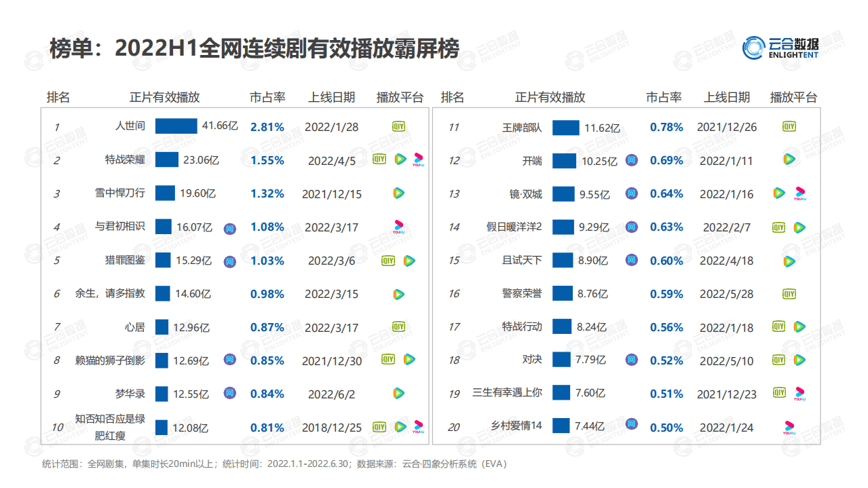Select the iQIYI icon next to 王牌部队
The width and height of the screenshot is (868, 488).
click(789, 126)
